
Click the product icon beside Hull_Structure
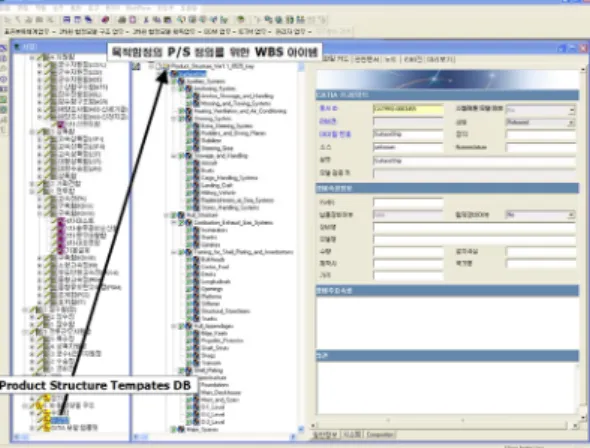coord(181,215)
